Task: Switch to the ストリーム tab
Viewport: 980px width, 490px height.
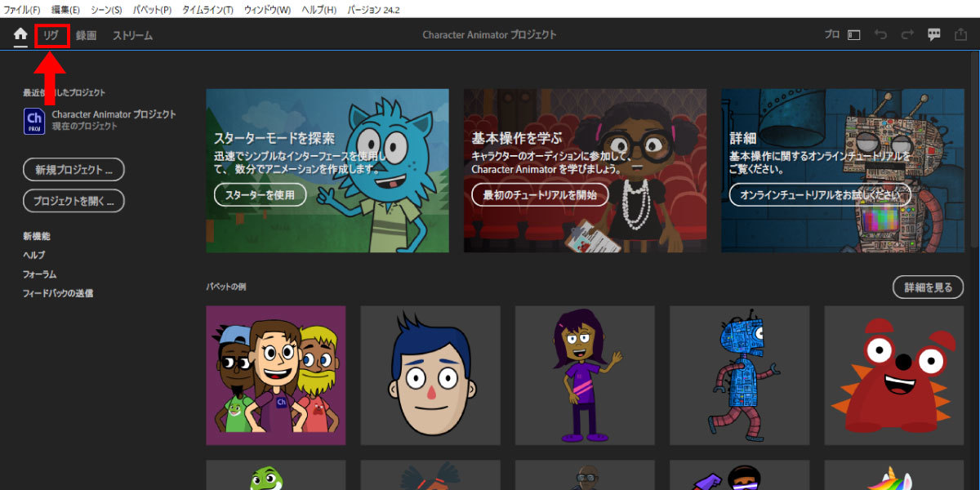Action: click(132, 35)
